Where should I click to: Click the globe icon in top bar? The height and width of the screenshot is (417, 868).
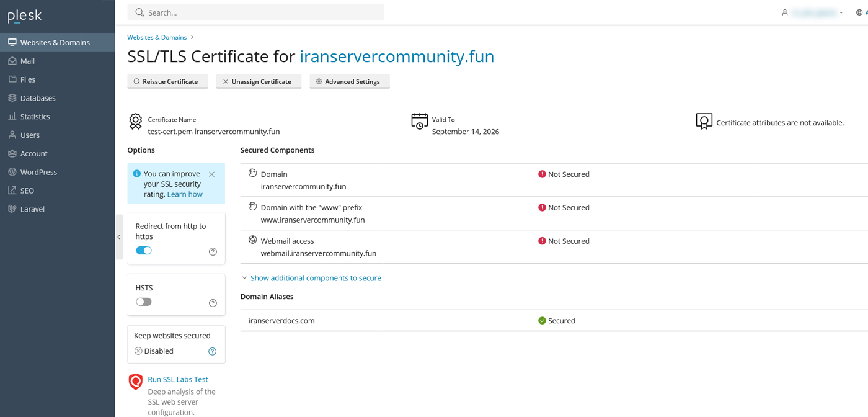pos(859,12)
